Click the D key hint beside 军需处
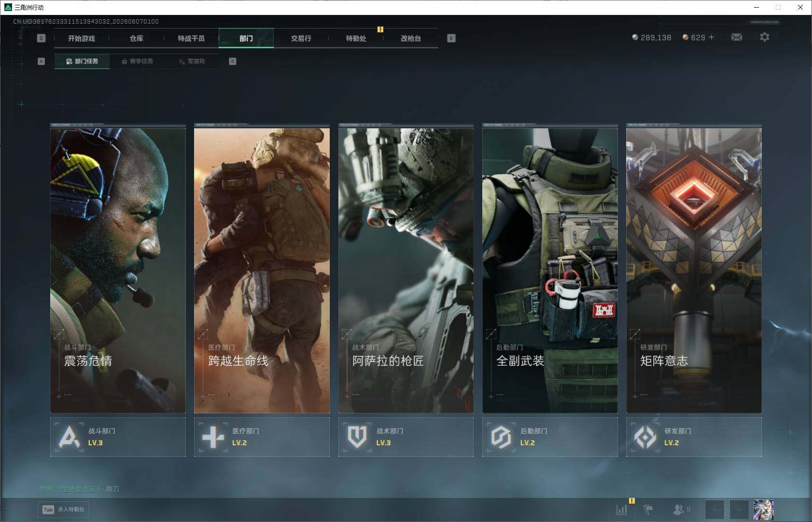The image size is (812, 522). pos(233,61)
